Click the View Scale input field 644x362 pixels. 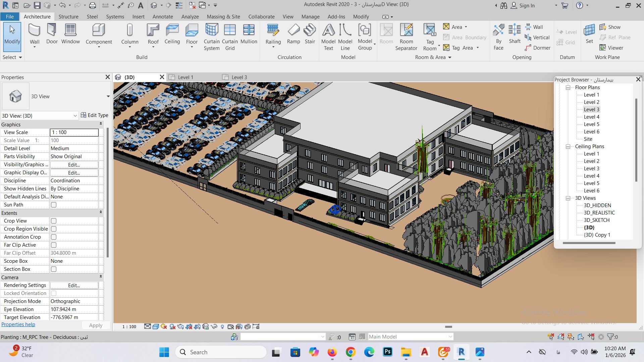click(x=74, y=132)
